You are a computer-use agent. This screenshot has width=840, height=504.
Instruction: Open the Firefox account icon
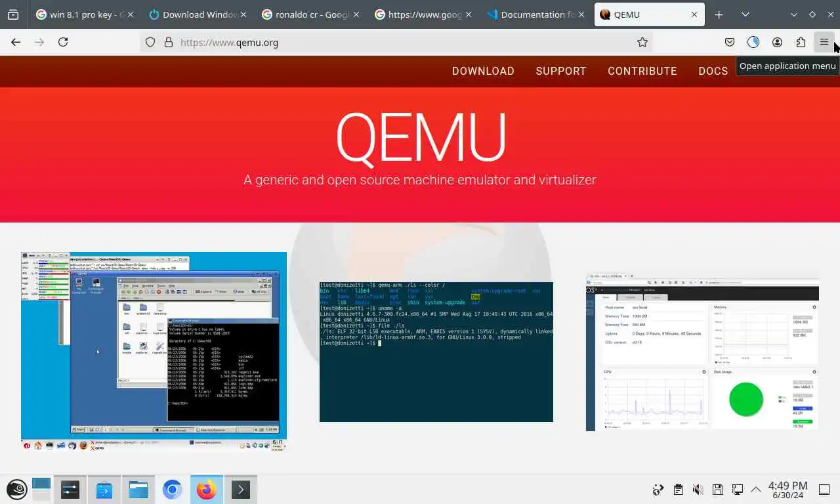pos(777,42)
